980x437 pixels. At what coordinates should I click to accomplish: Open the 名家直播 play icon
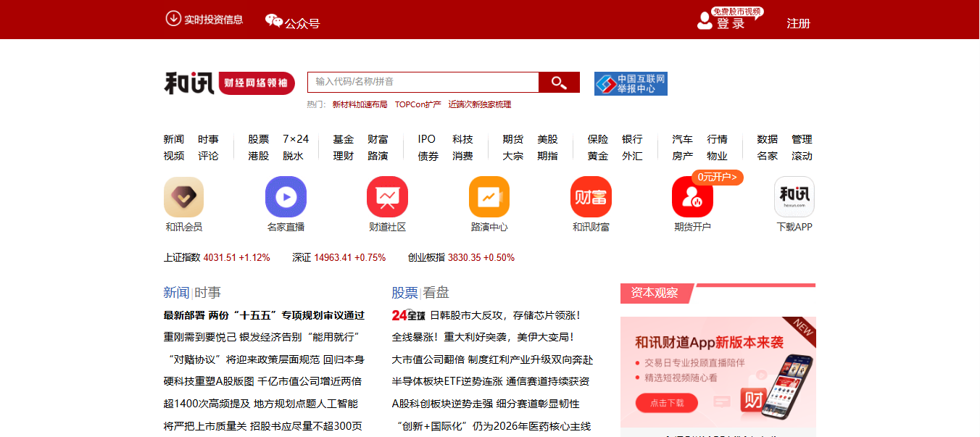point(286,197)
